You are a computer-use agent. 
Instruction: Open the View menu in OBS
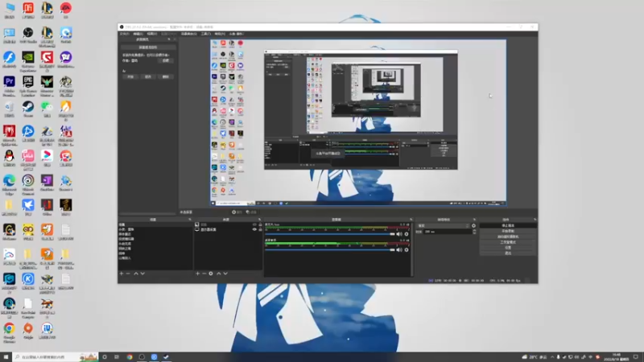tap(152, 34)
